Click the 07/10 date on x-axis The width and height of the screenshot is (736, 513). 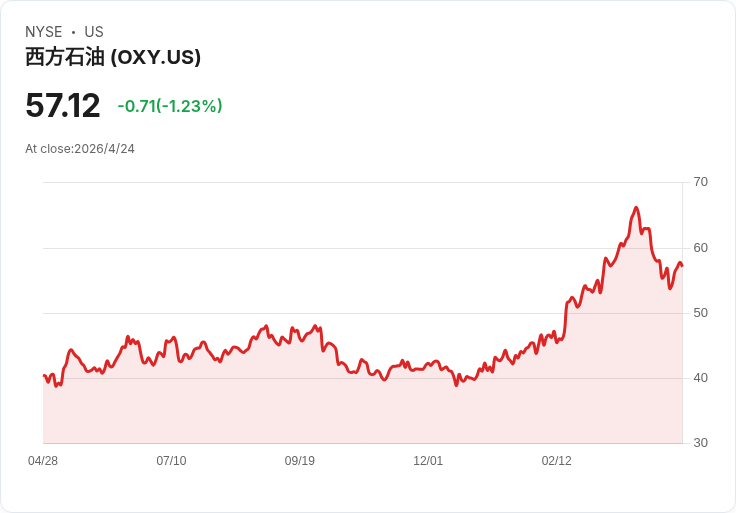(x=171, y=461)
